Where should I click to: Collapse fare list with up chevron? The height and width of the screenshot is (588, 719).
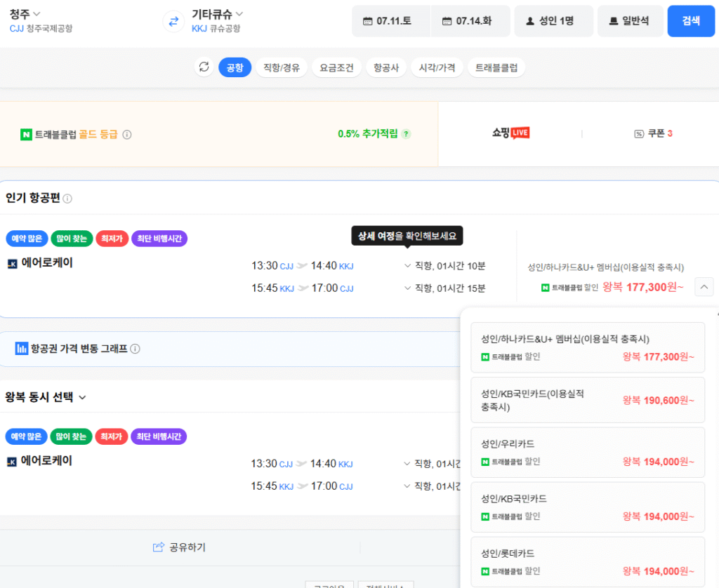[704, 287]
